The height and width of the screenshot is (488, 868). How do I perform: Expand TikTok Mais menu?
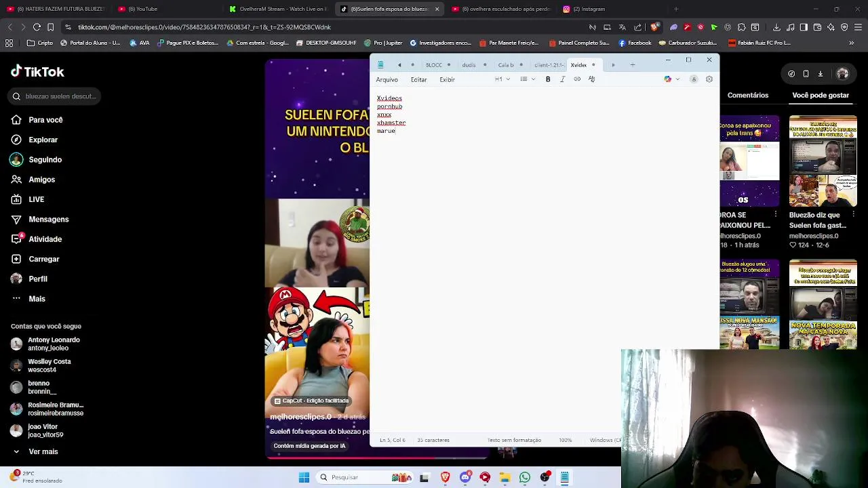(28, 299)
